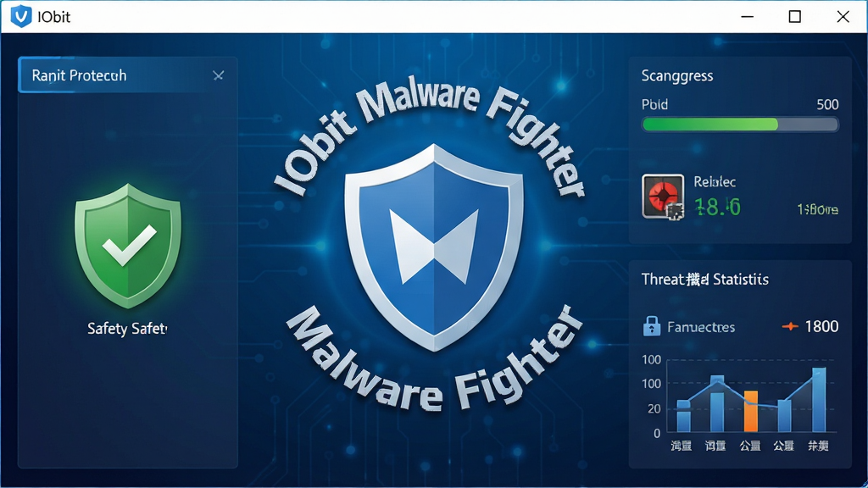The height and width of the screenshot is (488, 868).
Task: Click the orange bar in chart
Action: coord(751,411)
